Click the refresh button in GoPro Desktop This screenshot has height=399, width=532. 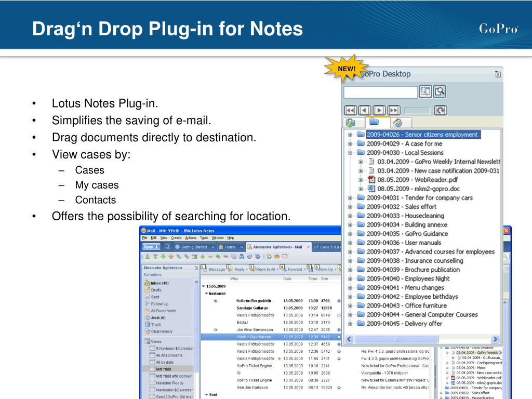(441, 111)
